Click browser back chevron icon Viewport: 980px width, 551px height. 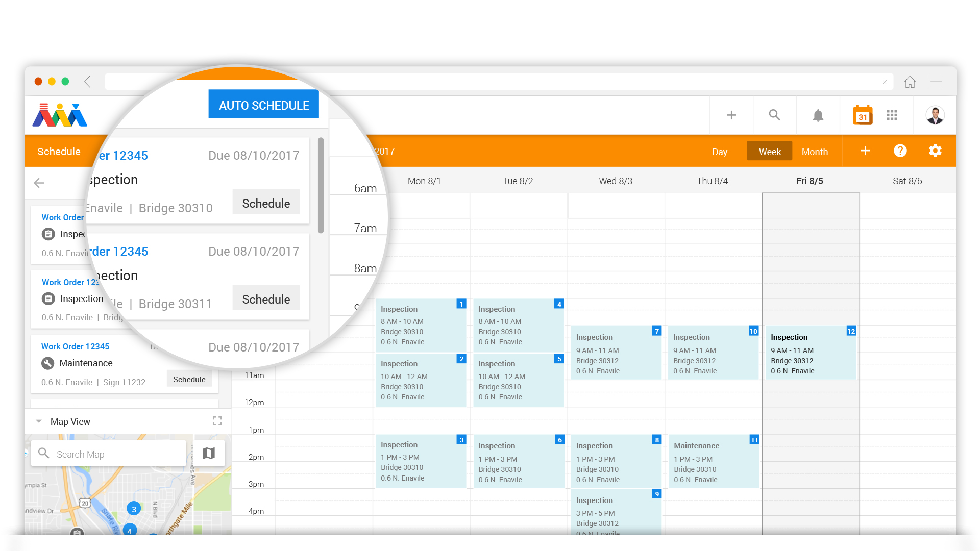point(88,82)
